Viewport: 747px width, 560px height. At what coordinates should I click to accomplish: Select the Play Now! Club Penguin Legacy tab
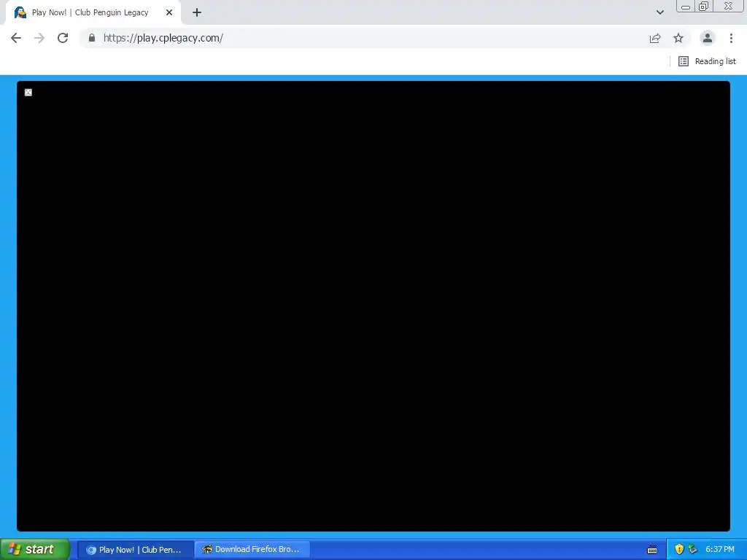coord(93,12)
